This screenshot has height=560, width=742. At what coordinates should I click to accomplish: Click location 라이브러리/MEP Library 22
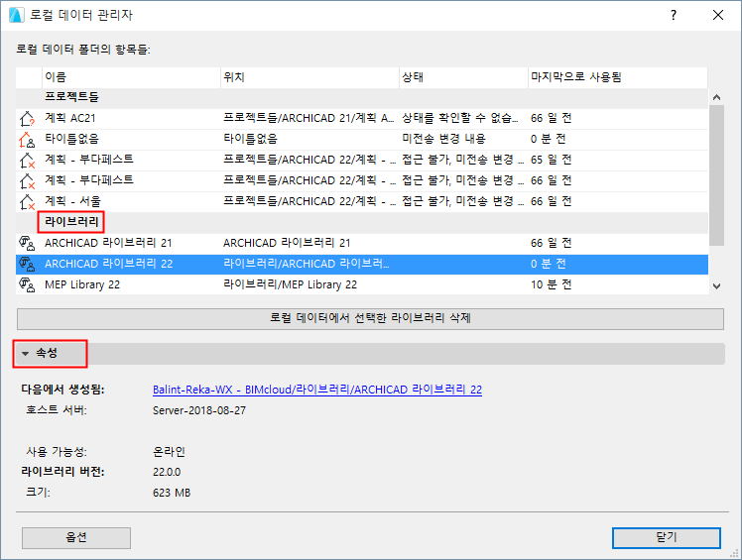coord(290,284)
